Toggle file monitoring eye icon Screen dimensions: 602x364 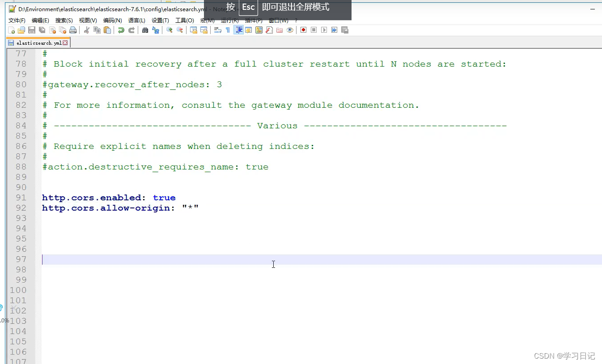290,30
